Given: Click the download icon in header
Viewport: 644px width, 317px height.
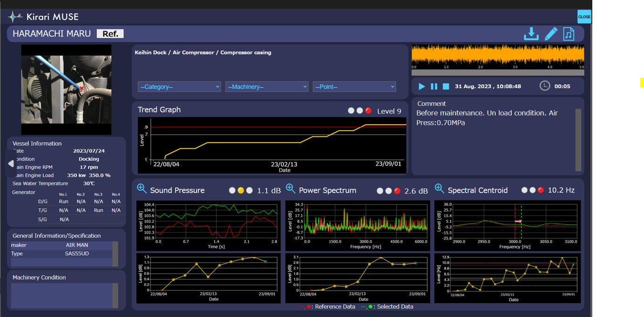Looking at the screenshot, I should [x=531, y=34].
